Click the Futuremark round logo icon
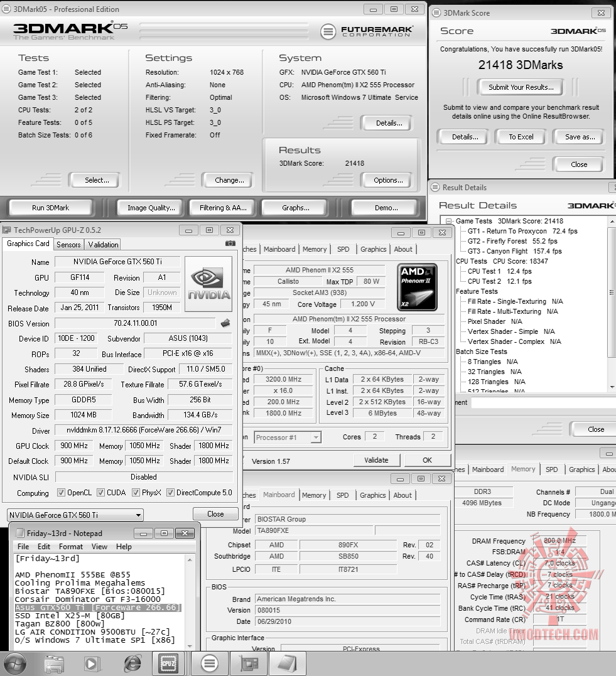616x676 pixels. [x=328, y=31]
